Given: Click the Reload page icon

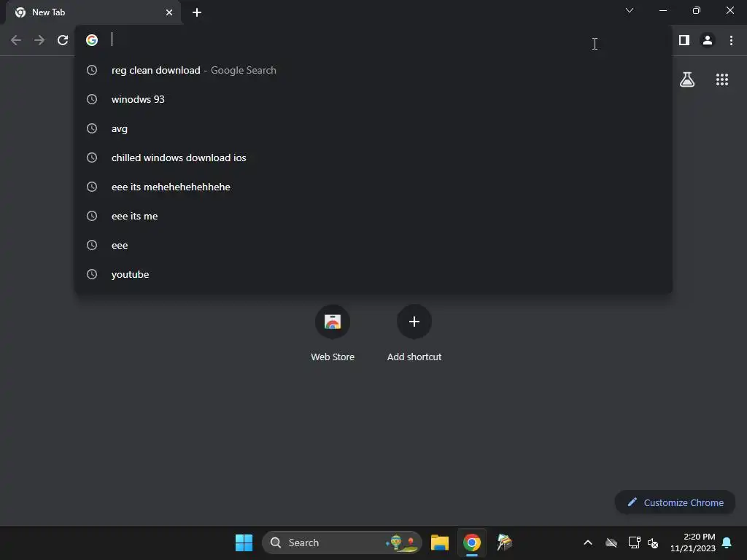Looking at the screenshot, I should pos(63,40).
